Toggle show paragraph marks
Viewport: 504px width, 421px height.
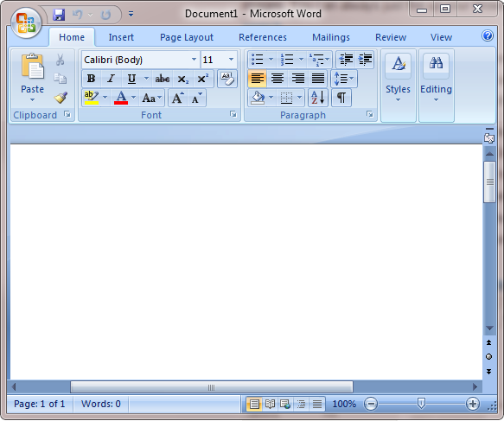coord(341,98)
